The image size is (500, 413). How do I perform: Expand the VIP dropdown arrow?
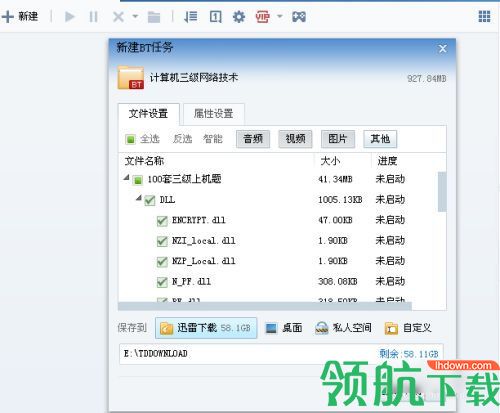(280, 16)
